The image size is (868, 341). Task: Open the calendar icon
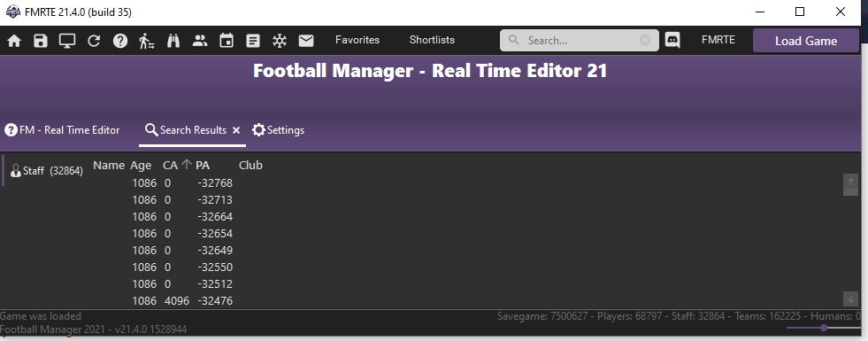pos(227,41)
